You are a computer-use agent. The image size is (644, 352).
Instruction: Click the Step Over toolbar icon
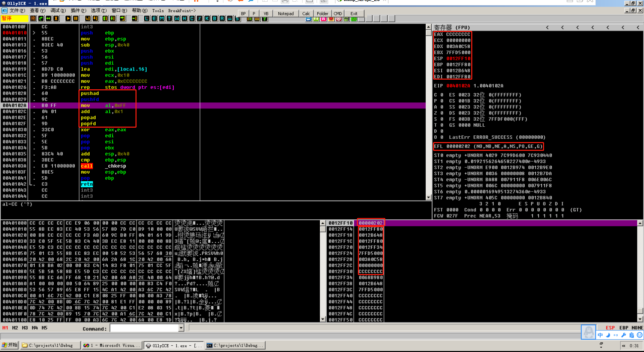click(x=96, y=18)
